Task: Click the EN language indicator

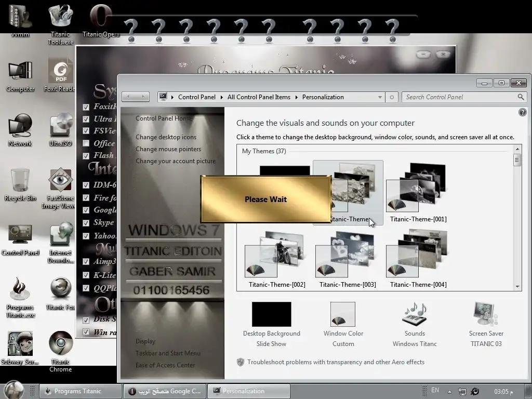Action: [435, 390]
